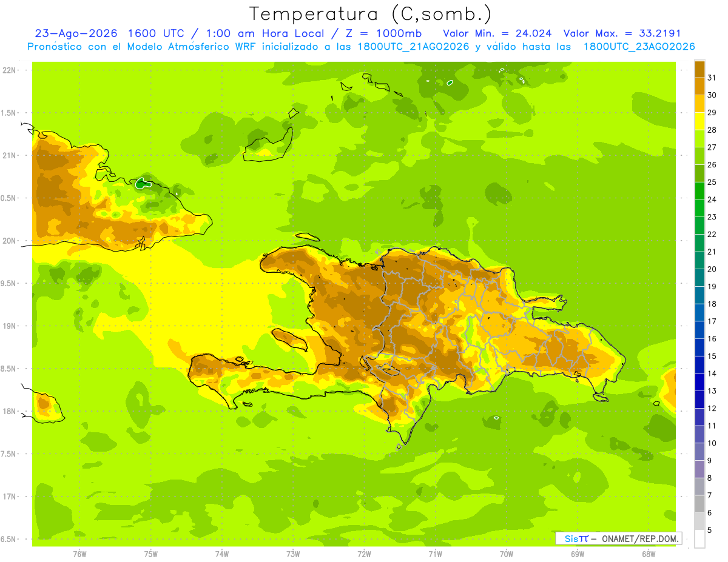Click colorbar value 23
The width and height of the screenshot is (728, 562).
[712, 217]
